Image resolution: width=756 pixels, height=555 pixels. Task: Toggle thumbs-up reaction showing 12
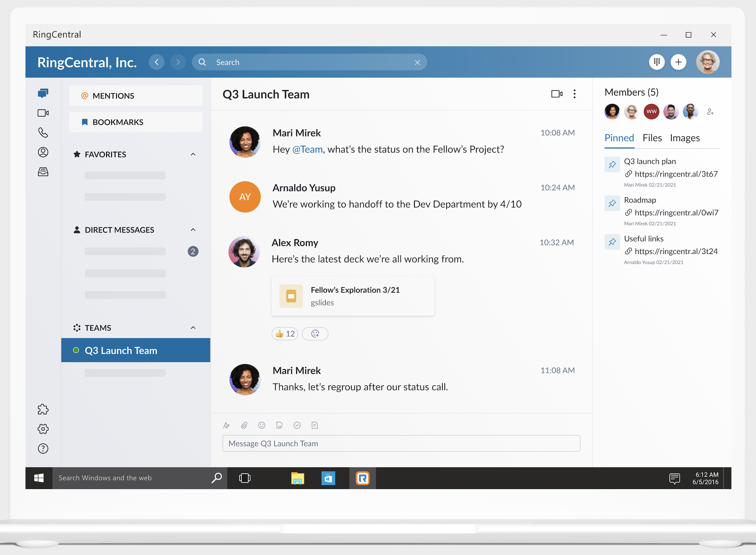tap(285, 334)
